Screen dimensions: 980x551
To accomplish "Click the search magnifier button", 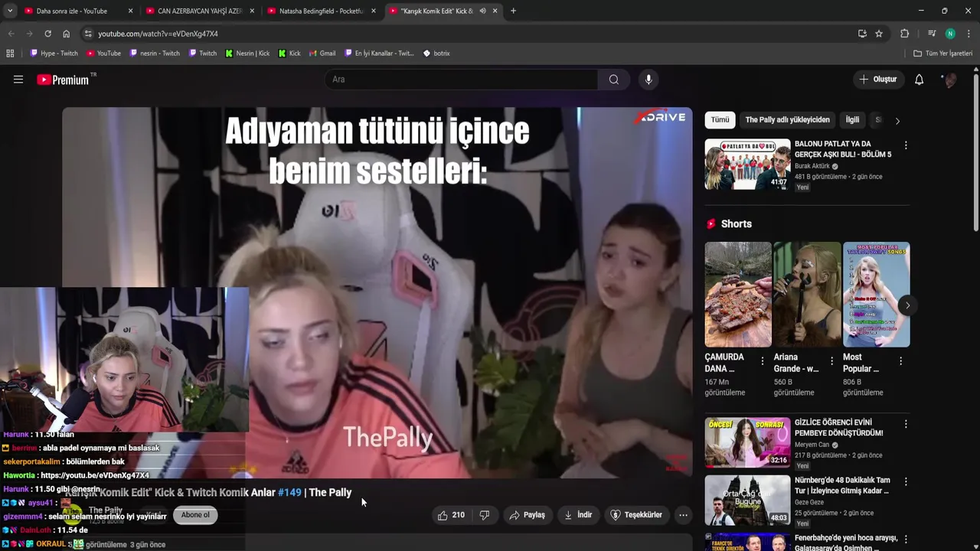I will pyautogui.click(x=614, y=80).
